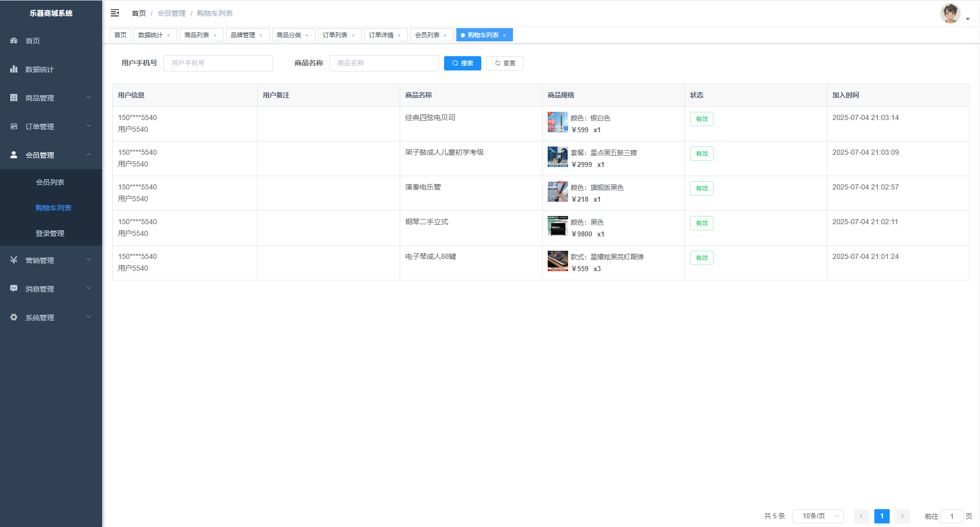Viewport: 980px width, 527px height.
Task: Focus the 商品名称 input field
Action: pyautogui.click(x=384, y=63)
